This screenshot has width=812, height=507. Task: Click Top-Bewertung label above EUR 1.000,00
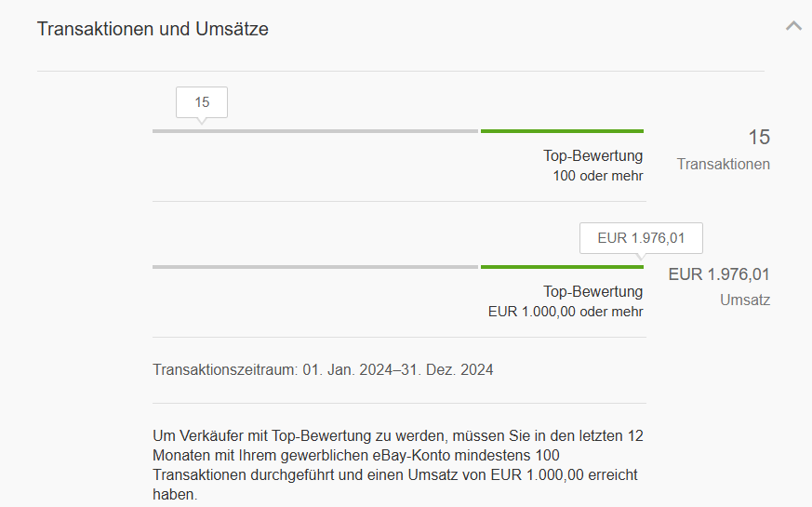coord(592,291)
